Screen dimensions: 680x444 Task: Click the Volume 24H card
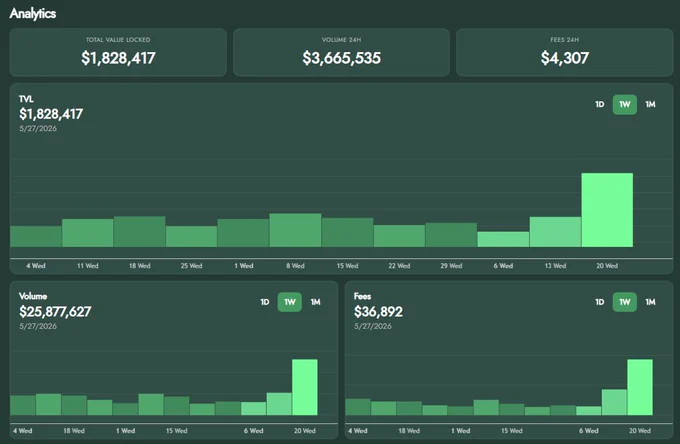[x=341, y=52]
